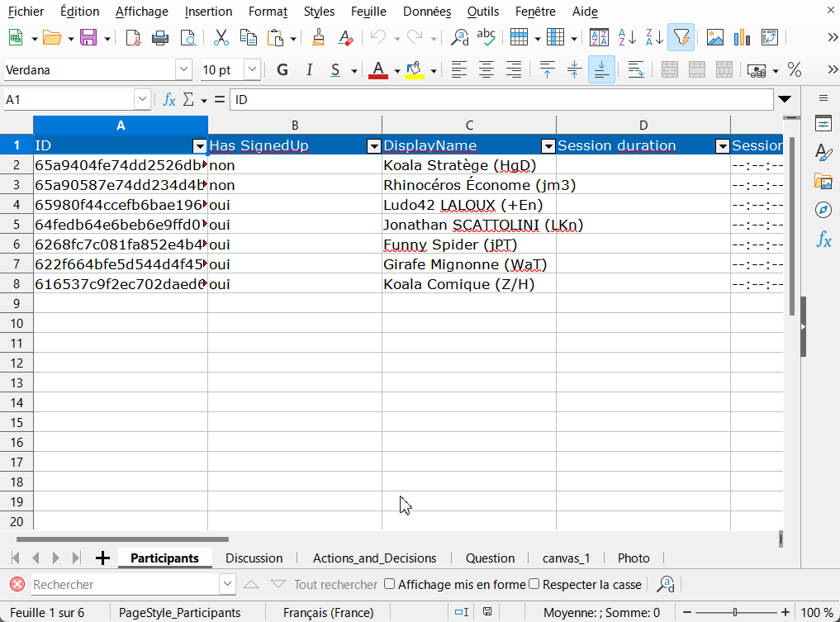Open the font color dropdown arrow
Image resolution: width=840 pixels, height=622 pixels.
397,70
